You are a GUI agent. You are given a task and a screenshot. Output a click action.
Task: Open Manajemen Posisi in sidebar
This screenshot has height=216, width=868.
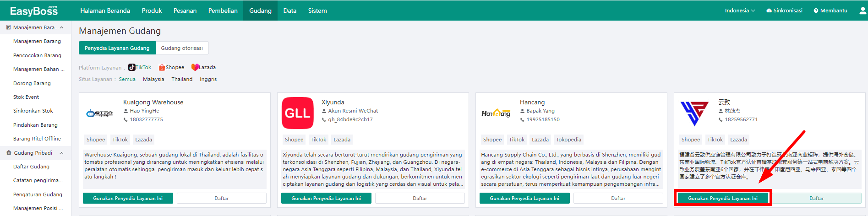pos(38,208)
